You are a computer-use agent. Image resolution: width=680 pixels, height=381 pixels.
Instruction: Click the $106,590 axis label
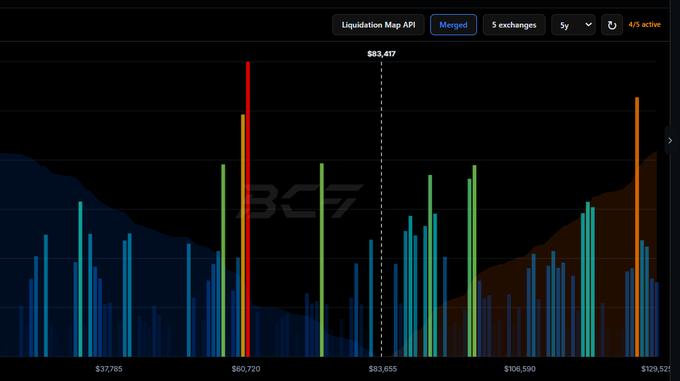point(520,369)
